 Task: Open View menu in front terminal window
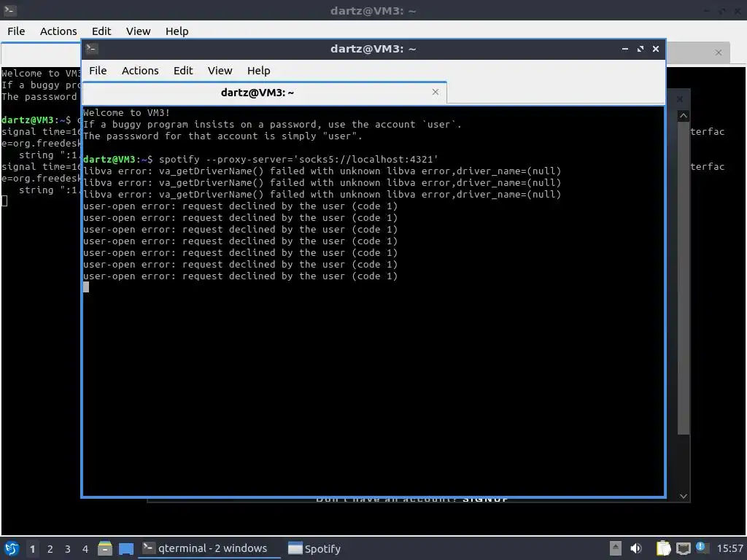(220, 71)
